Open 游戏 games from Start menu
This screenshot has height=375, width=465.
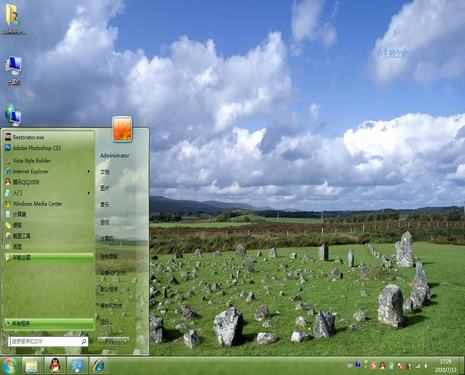105,222
